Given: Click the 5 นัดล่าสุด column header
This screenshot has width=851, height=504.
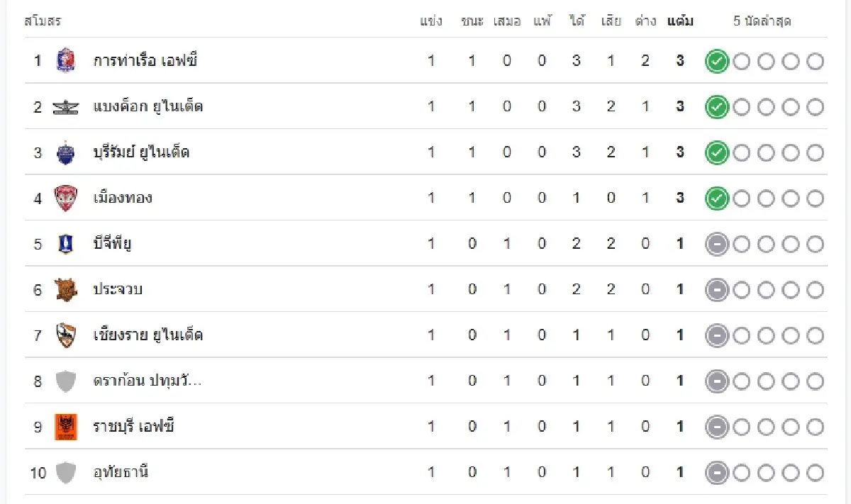Looking at the screenshot, I should [762, 21].
